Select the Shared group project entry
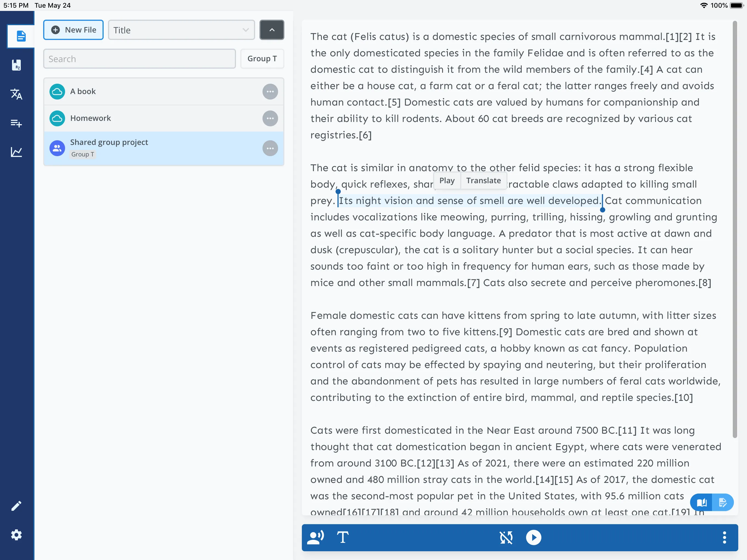The width and height of the screenshot is (747, 560). coord(164,148)
